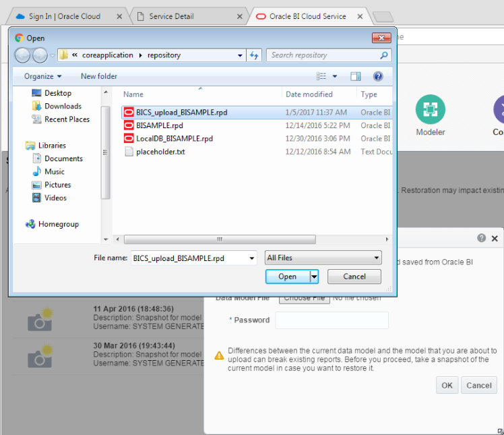
Task: Change the view with the view icon
Action: point(321,76)
